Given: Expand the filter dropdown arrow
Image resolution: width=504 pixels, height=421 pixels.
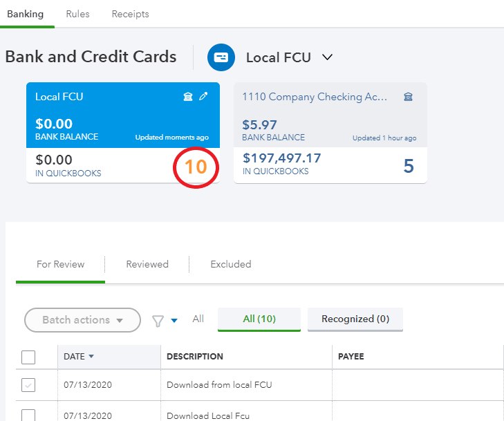Looking at the screenshot, I should pos(174,320).
